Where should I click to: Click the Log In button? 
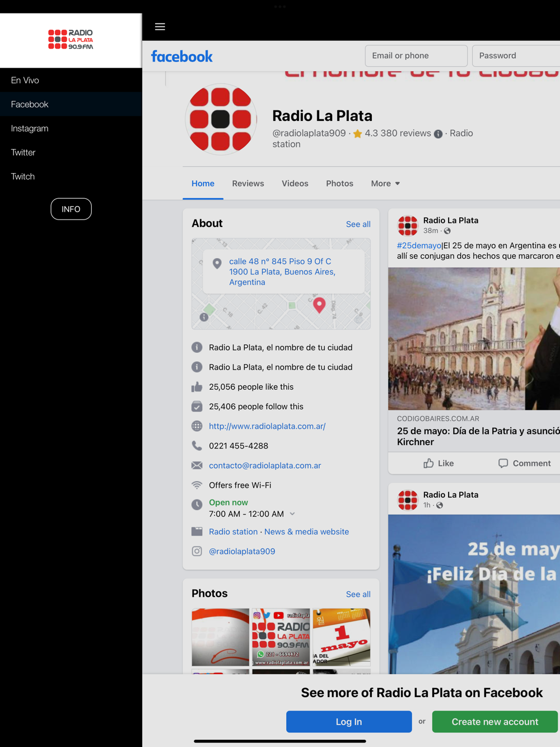click(x=349, y=722)
